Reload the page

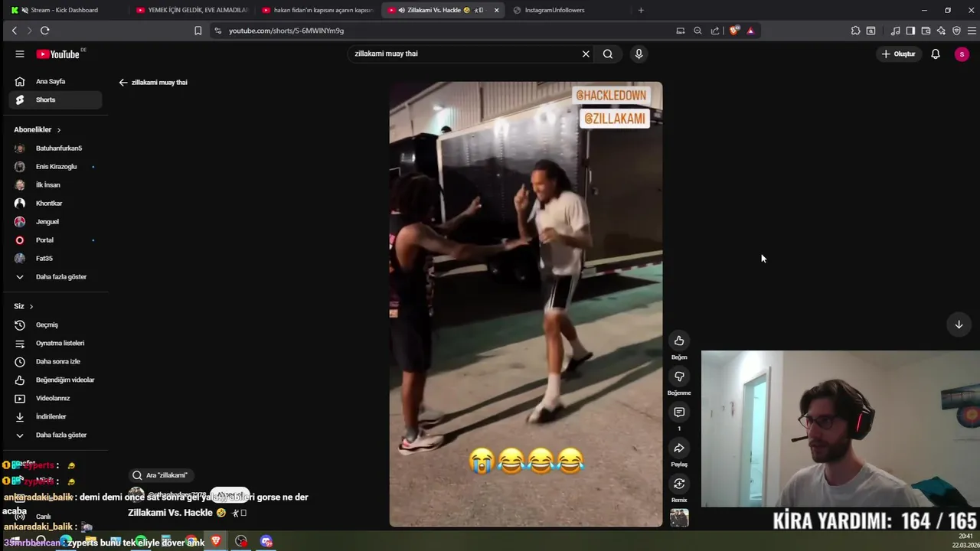coord(44,31)
